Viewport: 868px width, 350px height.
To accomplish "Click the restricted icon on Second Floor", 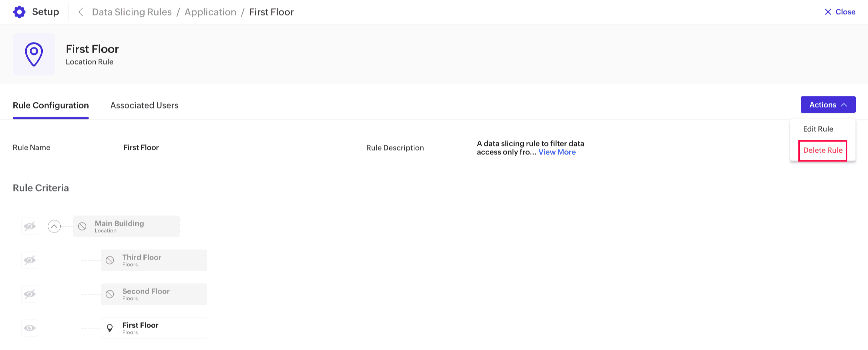I will 110,294.
